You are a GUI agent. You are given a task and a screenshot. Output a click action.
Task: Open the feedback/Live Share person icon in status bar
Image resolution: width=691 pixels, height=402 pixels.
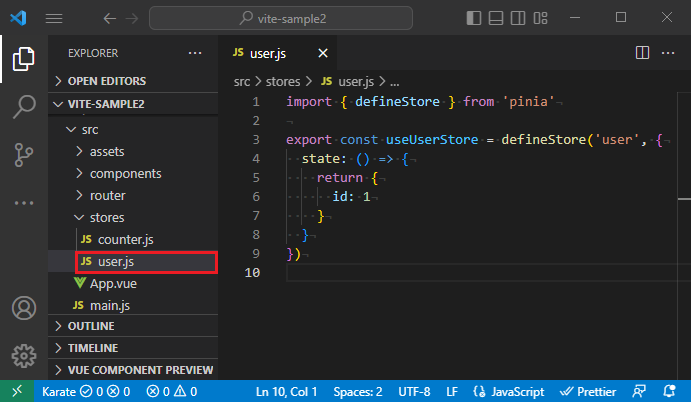point(639,391)
